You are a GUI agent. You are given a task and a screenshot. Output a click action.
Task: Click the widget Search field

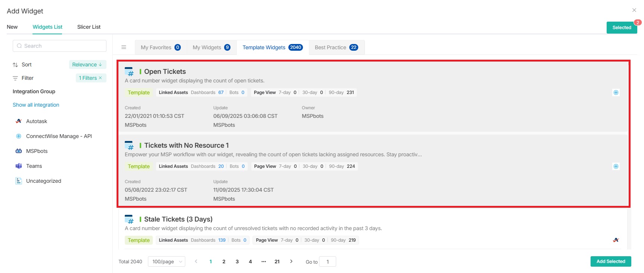pos(60,46)
